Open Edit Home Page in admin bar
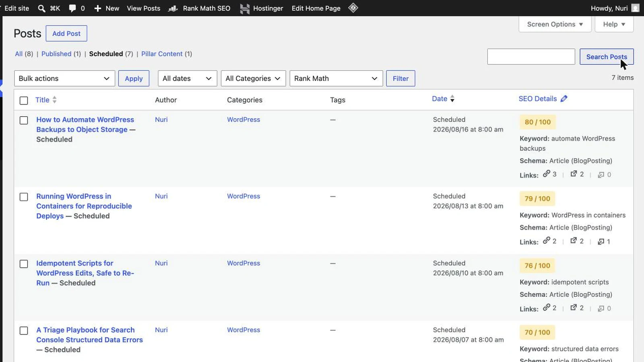 316,8
